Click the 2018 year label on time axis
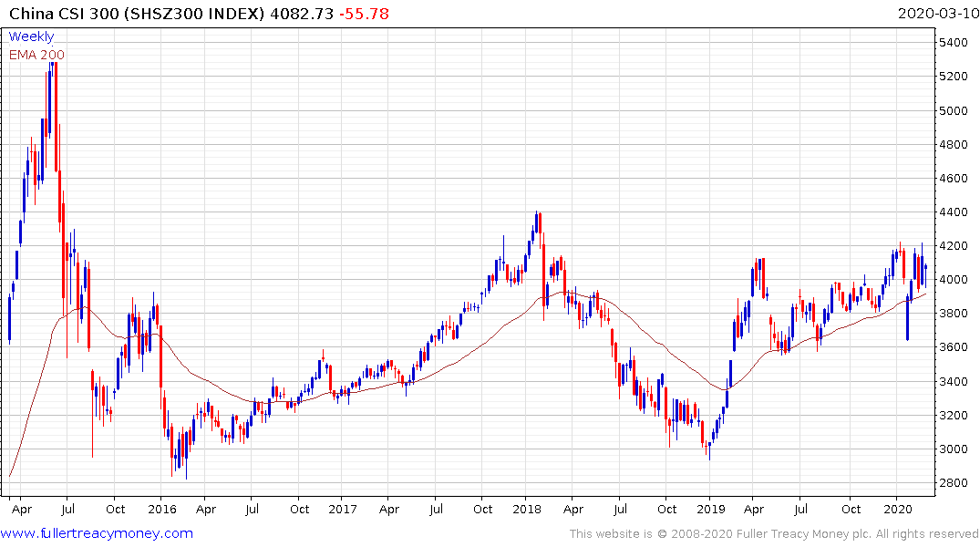Screen dimensions: 980x547 [x=527, y=509]
